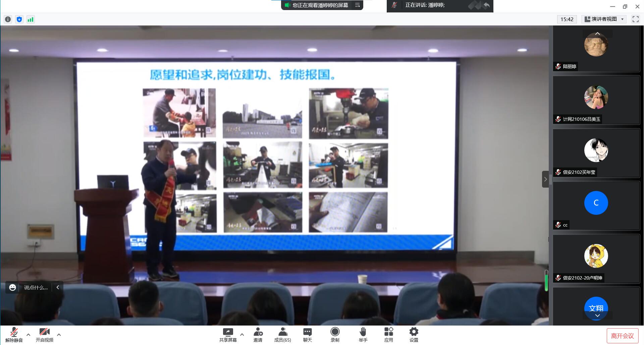This screenshot has height=345, width=644.
Task: Open the meeting info icon
Action: 8,19
